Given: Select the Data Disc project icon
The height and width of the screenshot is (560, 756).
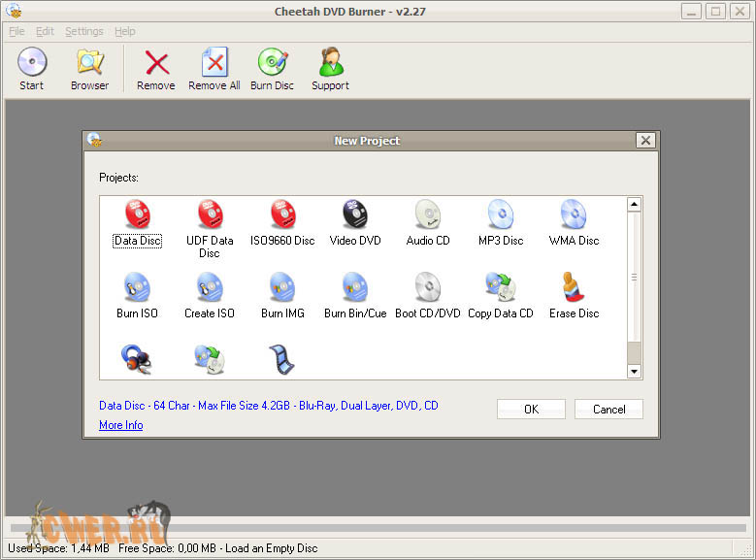Looking at the screenshot, I should [137, 215].
